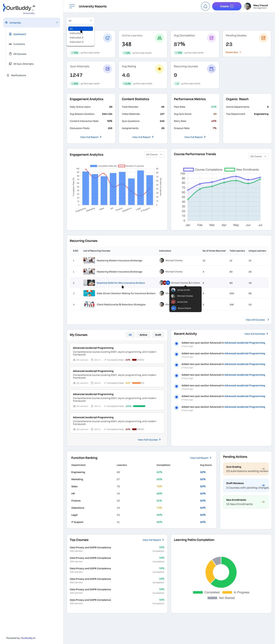
Task: Open All Courses in sidebar
Action: coord(20,54)
